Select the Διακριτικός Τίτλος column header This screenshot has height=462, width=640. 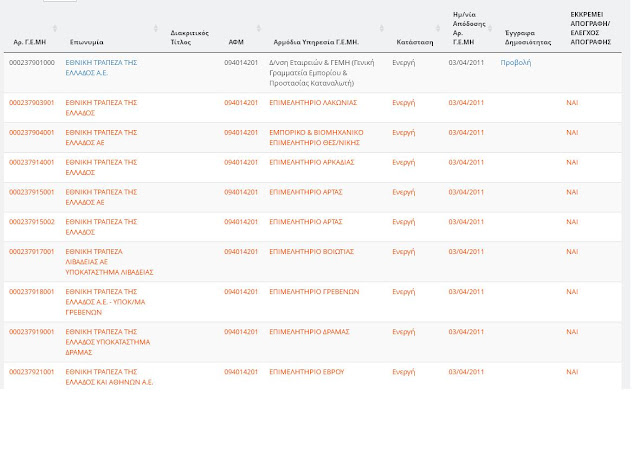tap(189, 38)
